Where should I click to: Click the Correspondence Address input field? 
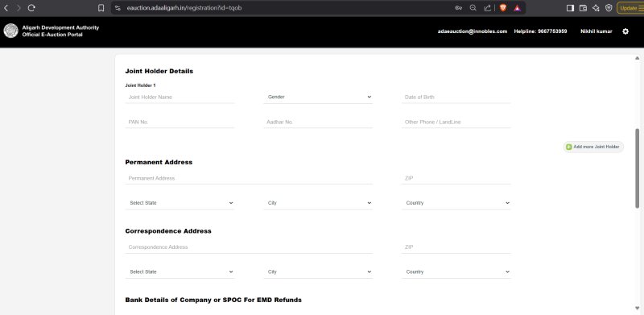(x=249, y=247)
